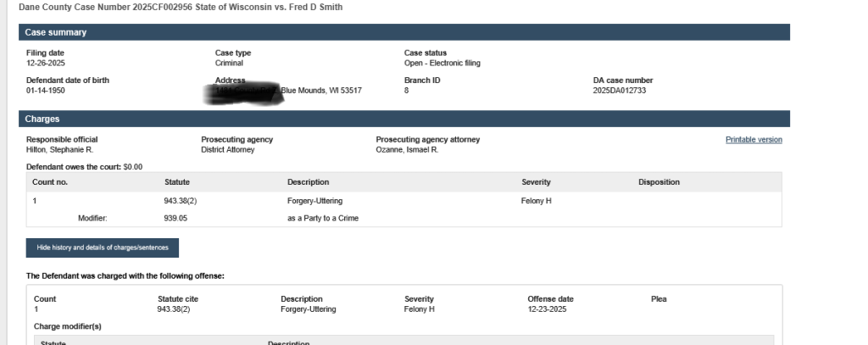
Task: Click the Charges section header
Action: (x=42, y=120)
